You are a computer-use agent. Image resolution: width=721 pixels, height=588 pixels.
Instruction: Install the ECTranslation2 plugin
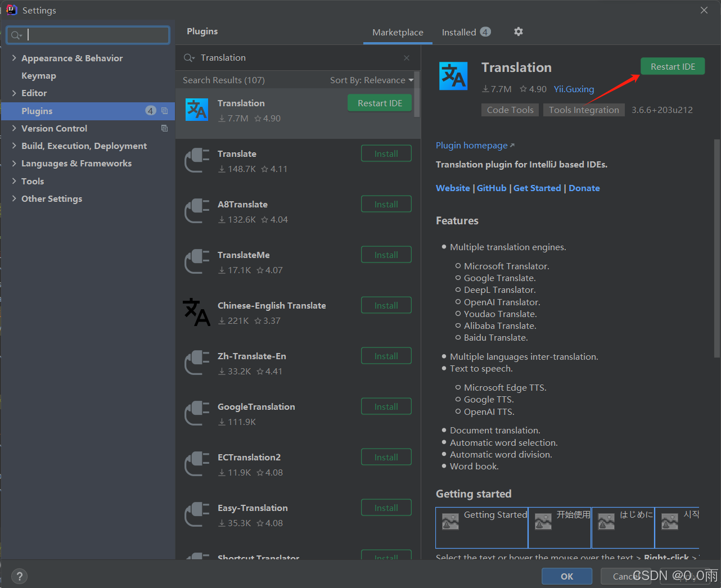point(386,457)
